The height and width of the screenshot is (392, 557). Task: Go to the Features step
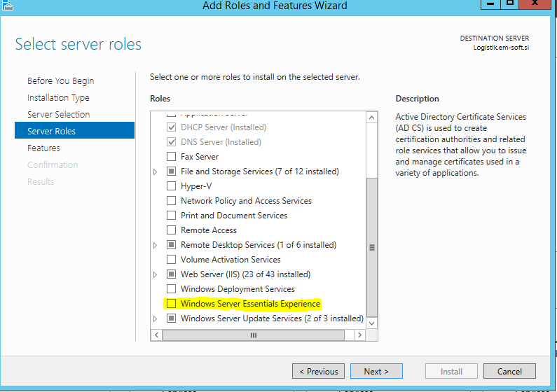(x=43, y=148)
